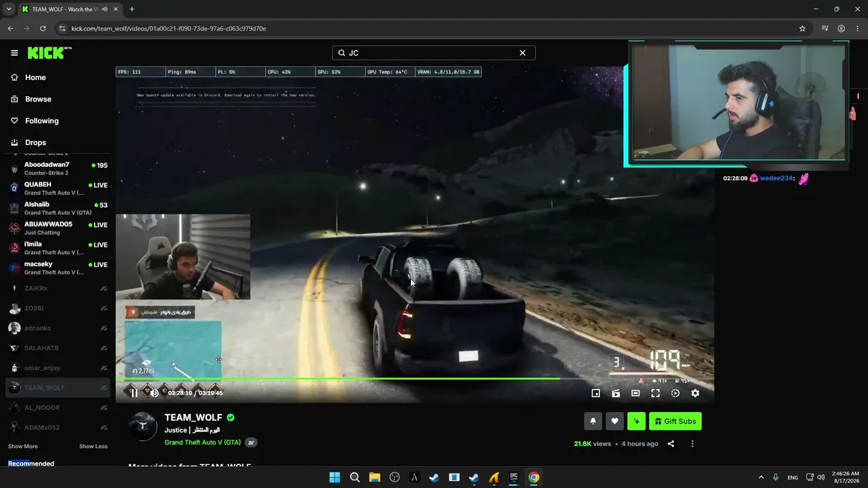
Task: Open Chrome media controls
Action: [x=825, y=28]
